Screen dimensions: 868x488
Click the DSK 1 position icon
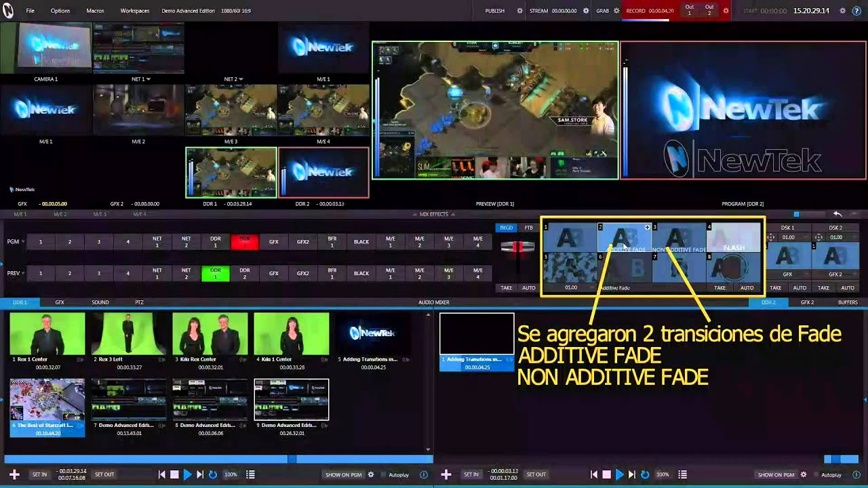click(x=772, y=237)
